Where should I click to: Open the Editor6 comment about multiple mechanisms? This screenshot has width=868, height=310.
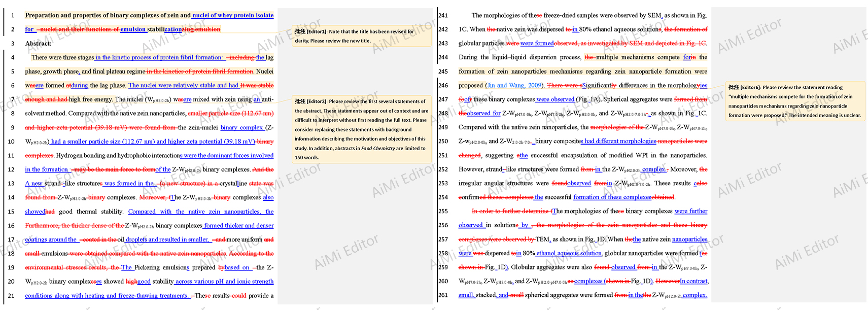[795, 101]
